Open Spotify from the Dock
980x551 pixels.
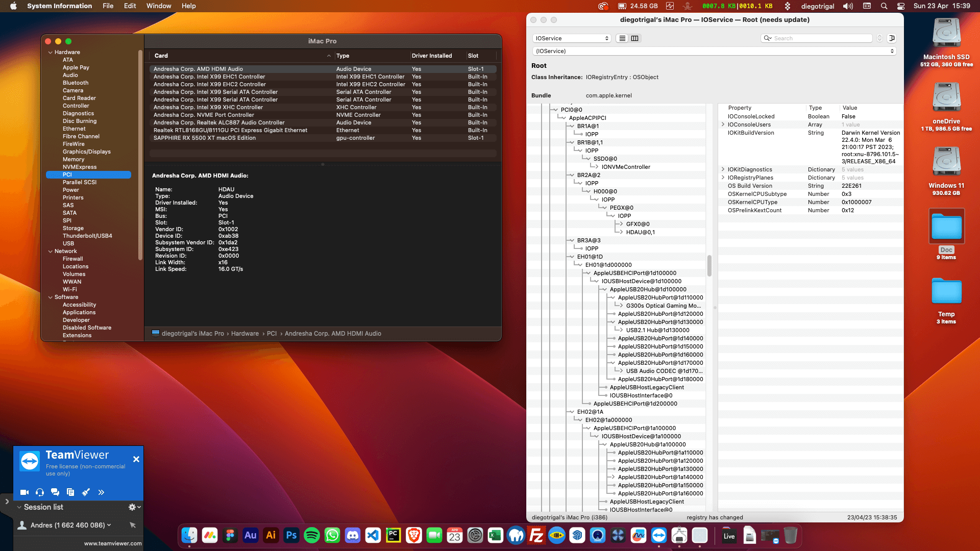(312, 535)
